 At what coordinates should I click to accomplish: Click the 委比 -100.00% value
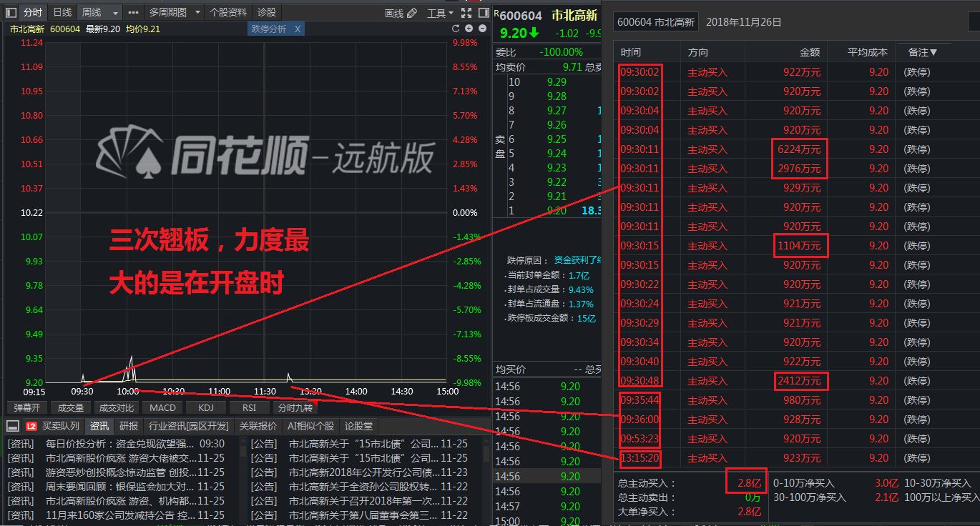tap(560, 52)
